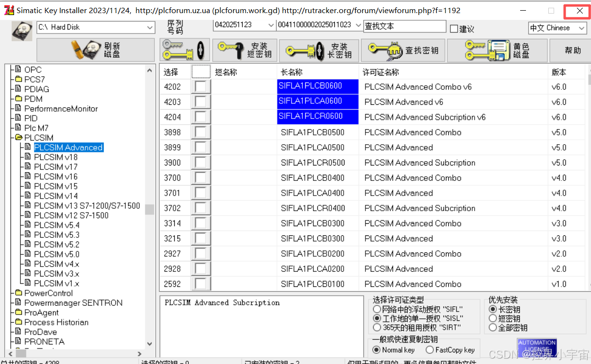Select 短密钥 short key priority radio
The image size is (591, 364).
click(492, 318)
